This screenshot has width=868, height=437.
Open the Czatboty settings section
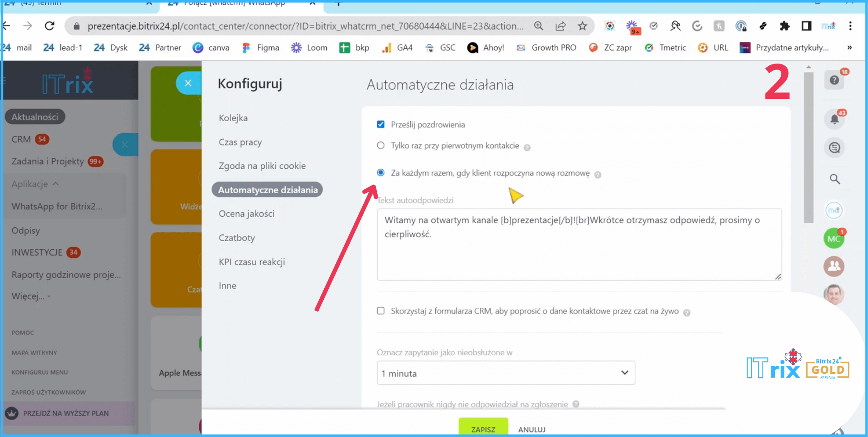click(236, 238)
